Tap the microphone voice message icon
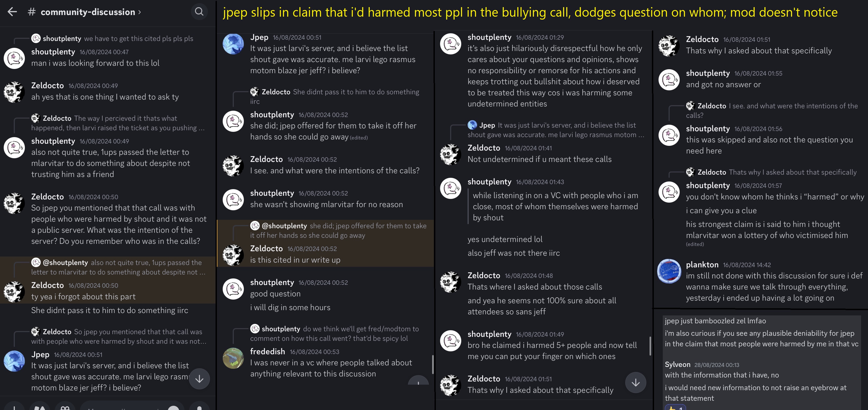This screenshot has width=868, height=410. (x=199, y=407)
